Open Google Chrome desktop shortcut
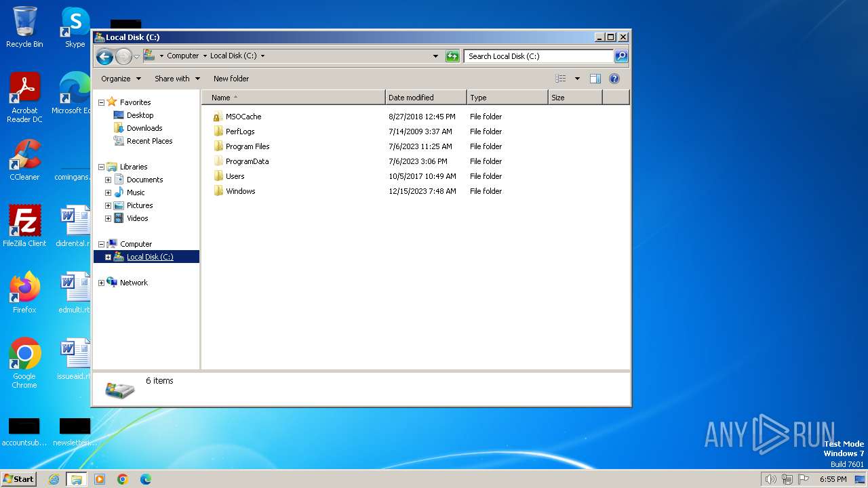The image size is (868, 488). pyautogui.click(x=24, y=363)
